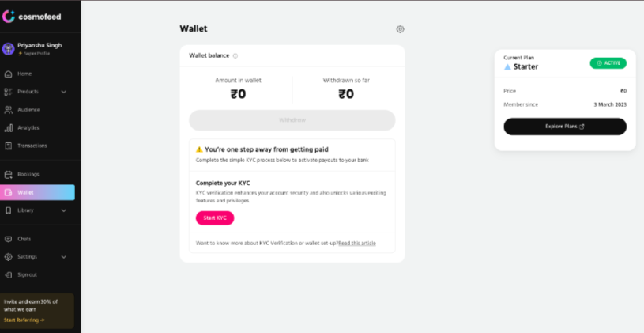Click the Home sidebar icon
The image size is (644, 333).
coord(8,74)
